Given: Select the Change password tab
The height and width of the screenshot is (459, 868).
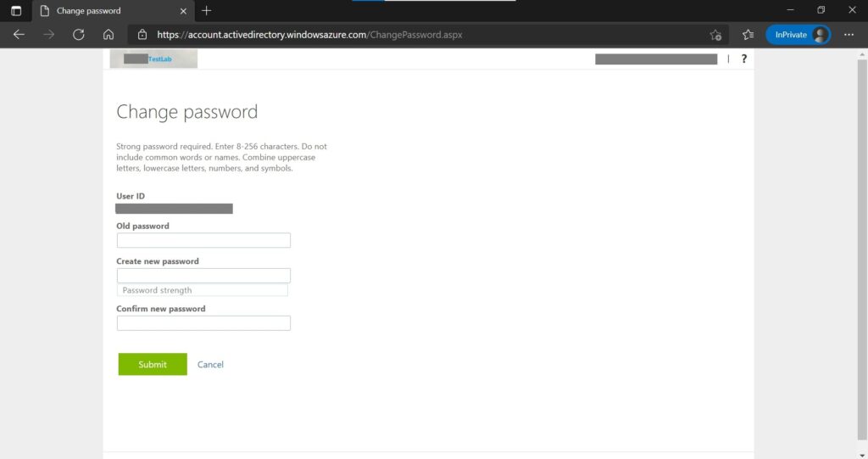Looking at the screenshot, I should 102,11.
